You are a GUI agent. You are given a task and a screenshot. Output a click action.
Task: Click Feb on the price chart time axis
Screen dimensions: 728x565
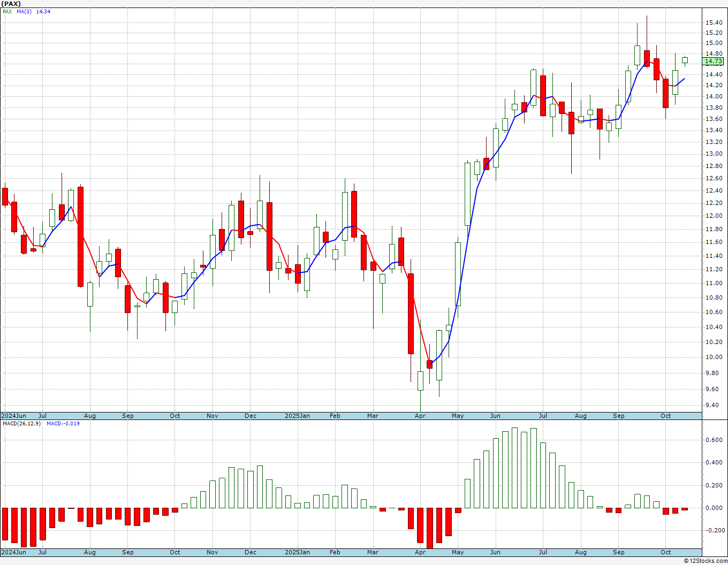335,416
